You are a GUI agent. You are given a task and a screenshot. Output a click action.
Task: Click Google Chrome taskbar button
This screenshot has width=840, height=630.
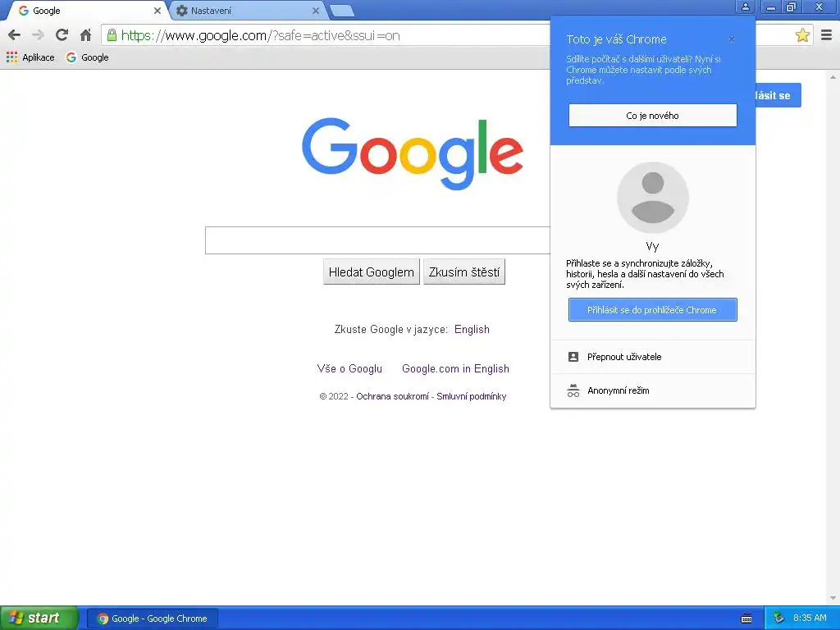pos(152,619)
